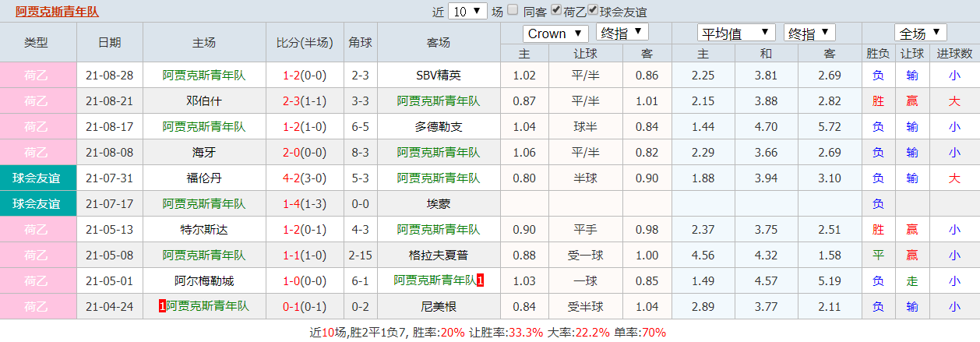This screenshot has width=980, height=342.
Task: Open the Crown bookmaker dropdown
Action: click(556, 33)
